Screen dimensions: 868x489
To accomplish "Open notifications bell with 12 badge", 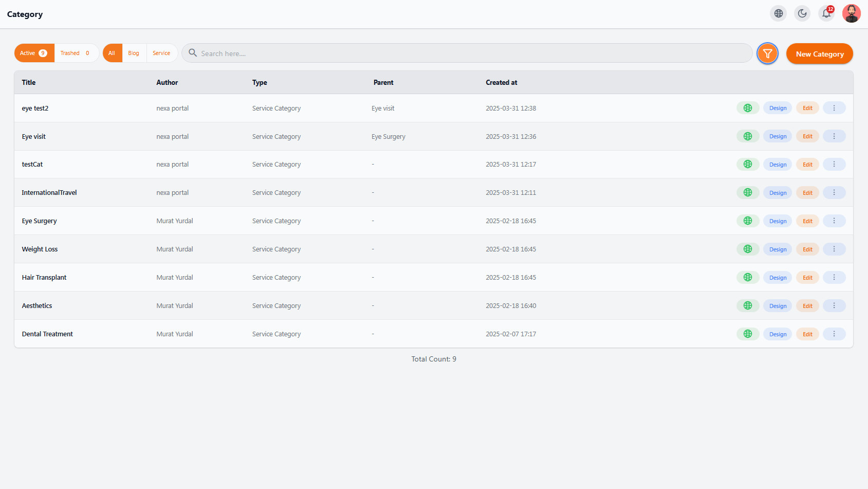I will point(826,14).
